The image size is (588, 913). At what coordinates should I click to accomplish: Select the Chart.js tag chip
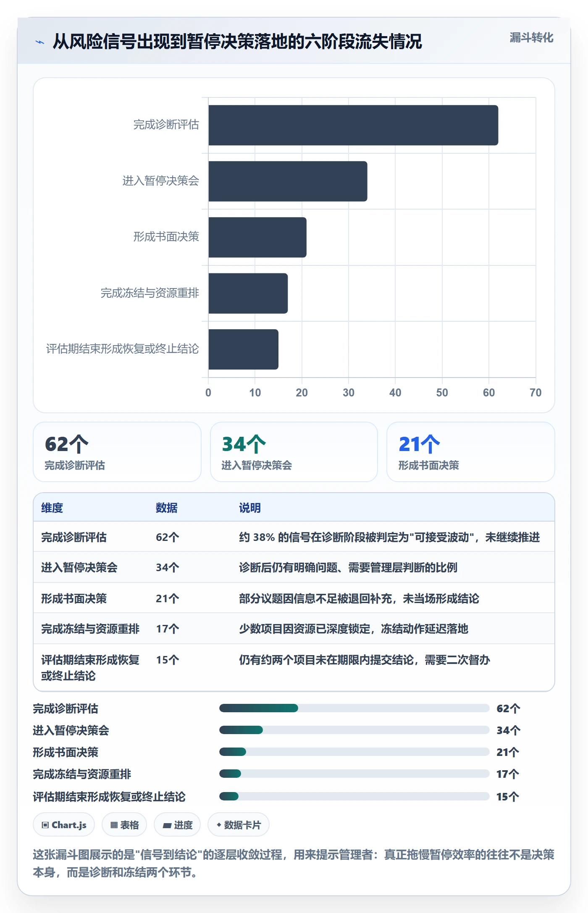[x=64, y=825]
